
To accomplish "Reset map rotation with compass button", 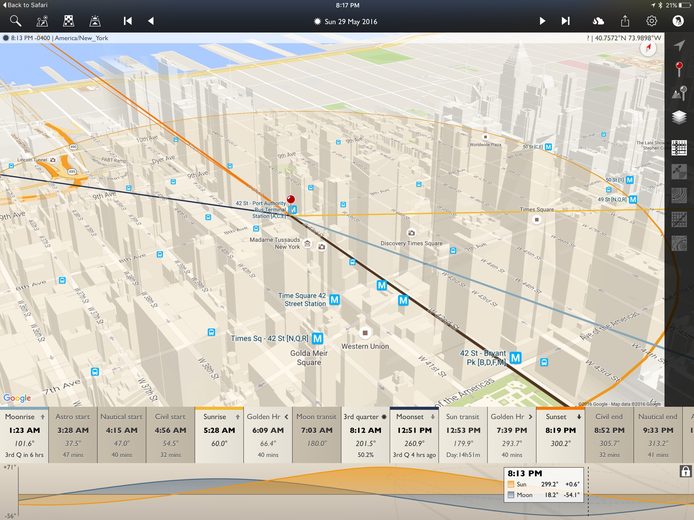I will tap(648, 48).
